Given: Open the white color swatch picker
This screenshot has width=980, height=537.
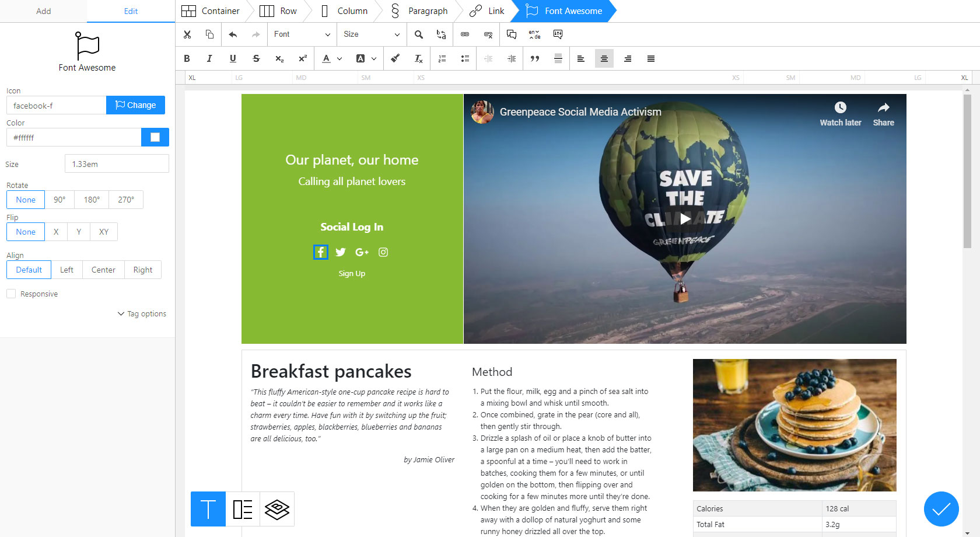Looking at the screenshot, I should 155,137.
